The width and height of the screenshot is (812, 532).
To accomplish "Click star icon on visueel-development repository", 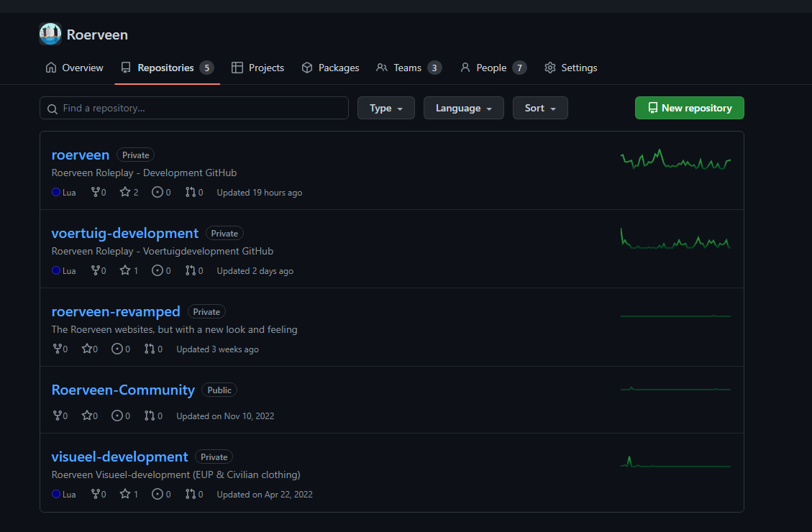I will pyautogui.click(x=125, y=495).
